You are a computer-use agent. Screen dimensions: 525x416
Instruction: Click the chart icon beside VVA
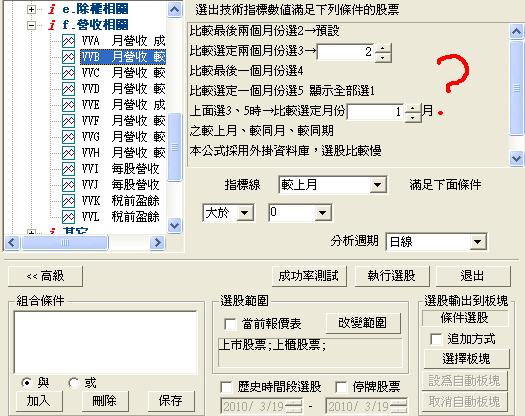68,41
